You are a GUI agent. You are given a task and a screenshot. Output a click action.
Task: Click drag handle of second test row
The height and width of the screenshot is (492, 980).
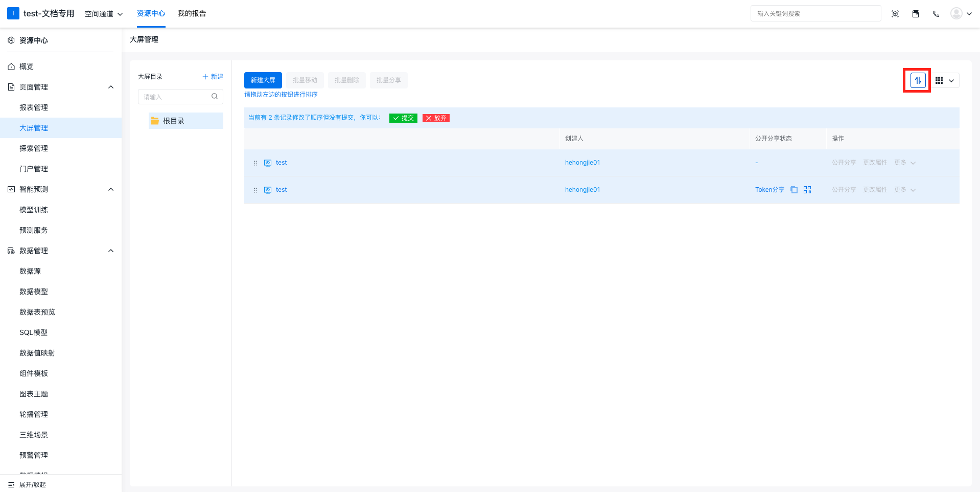[x=255, y=190]
